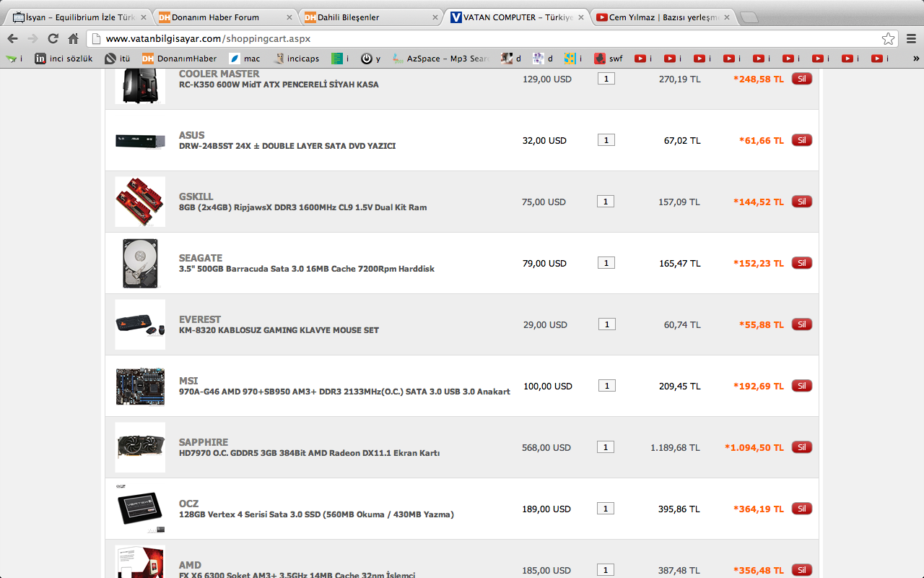Viewport: 924px width, 578px height.
Task: Open the inci sözlük bookmark
Action: tap(64, 59)
